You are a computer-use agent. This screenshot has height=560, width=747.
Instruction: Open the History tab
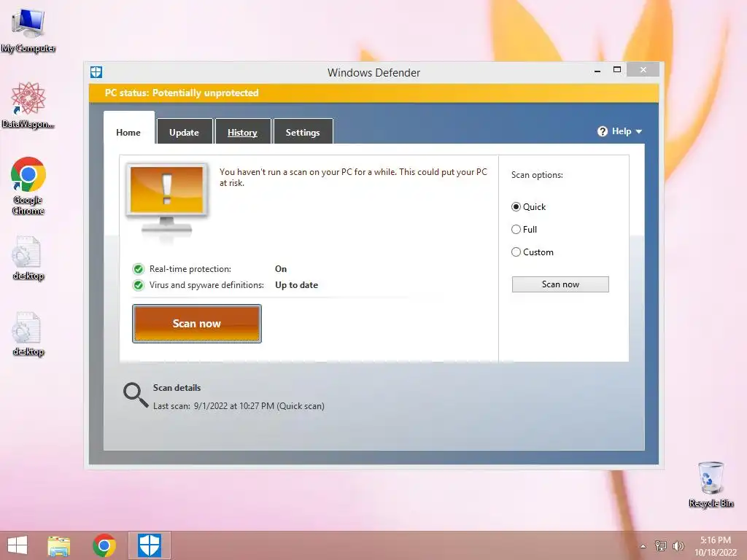point(242,132)
